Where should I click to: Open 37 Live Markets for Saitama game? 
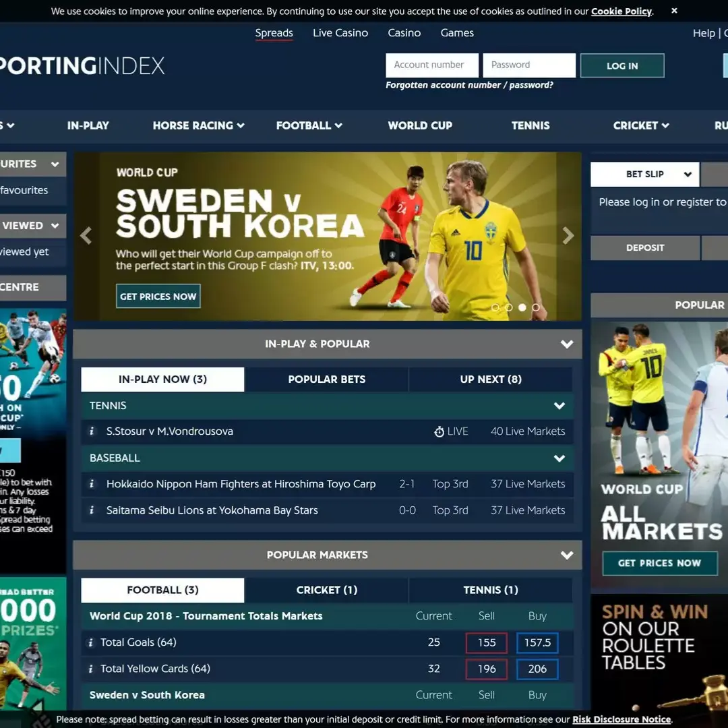point(528,510)
